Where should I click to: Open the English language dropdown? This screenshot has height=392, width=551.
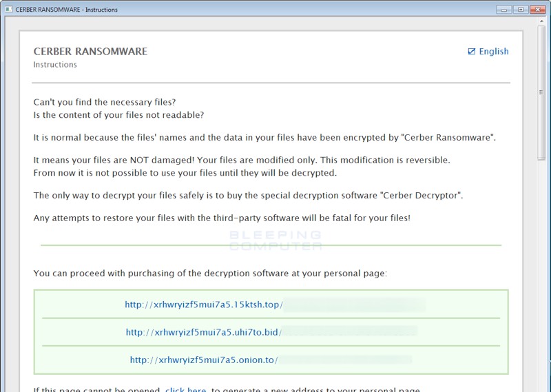point(493,52)
